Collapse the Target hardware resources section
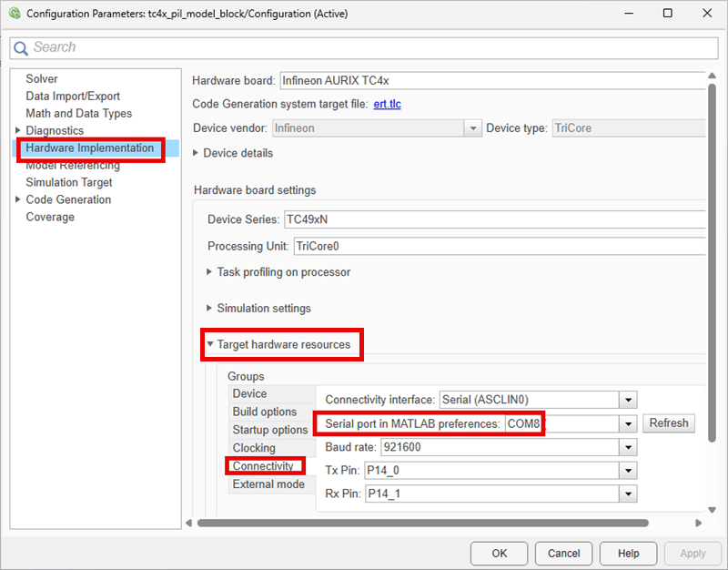This screenshot has height=570, width=728. pos(210,344)
